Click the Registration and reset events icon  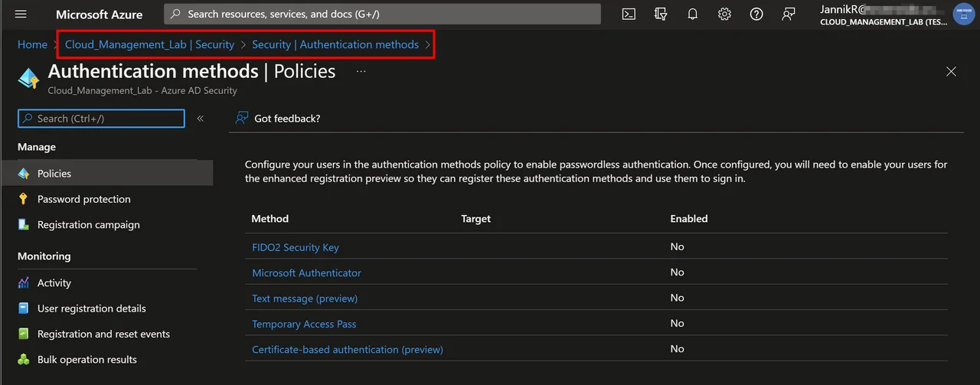coord(24,334)
